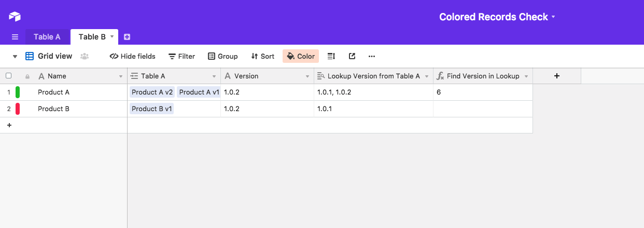This screenshot has width=644, height=228.
Task: Select the Table B tab
Action: (x=92, y=37)
